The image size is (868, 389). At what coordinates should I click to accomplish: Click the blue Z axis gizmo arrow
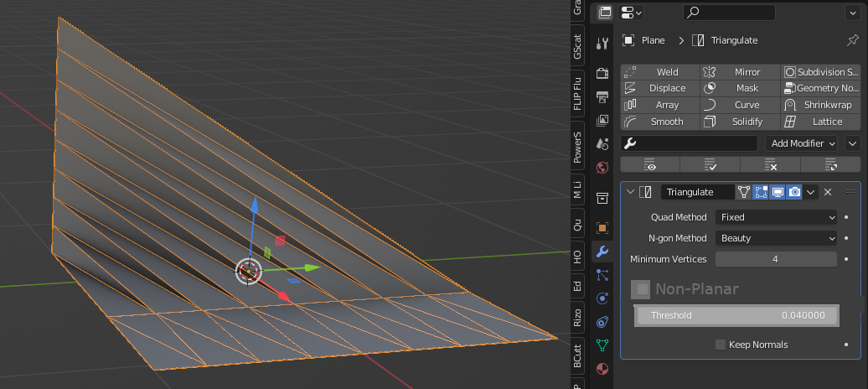[x=254, y=204]
